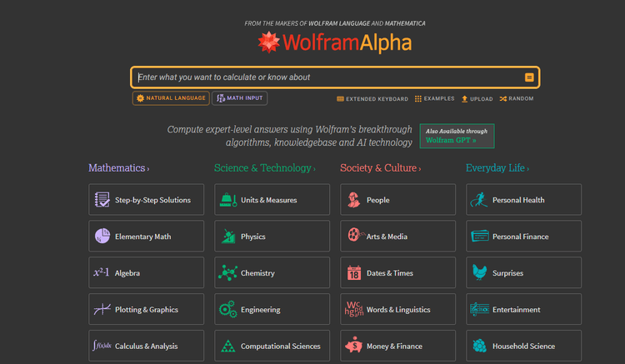
Task: Open the Words & Linguistics label
Action: coord(398,309)
